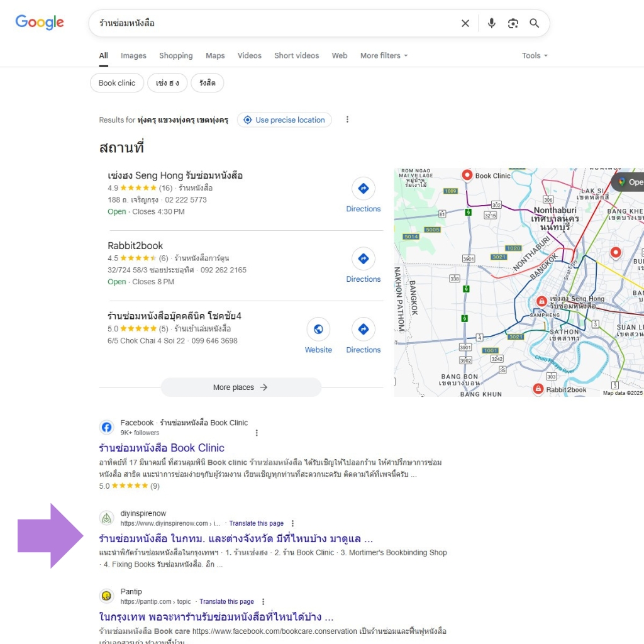Open ร้านซ่อมหนังสือ Book Clinic Facebook result

(162, 448)
